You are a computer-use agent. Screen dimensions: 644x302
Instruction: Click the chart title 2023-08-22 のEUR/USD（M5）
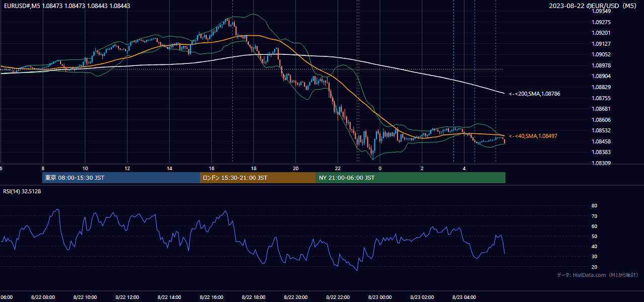[594, 6]
